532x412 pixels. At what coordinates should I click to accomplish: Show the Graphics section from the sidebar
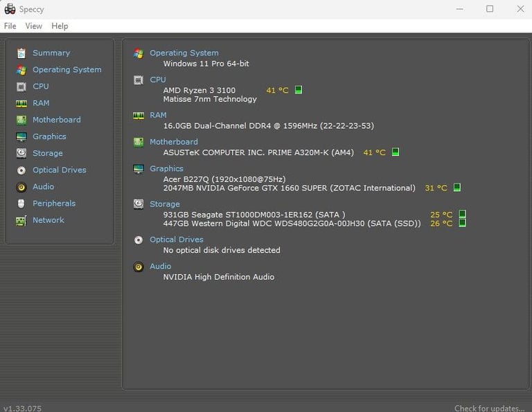click(50, 136)
